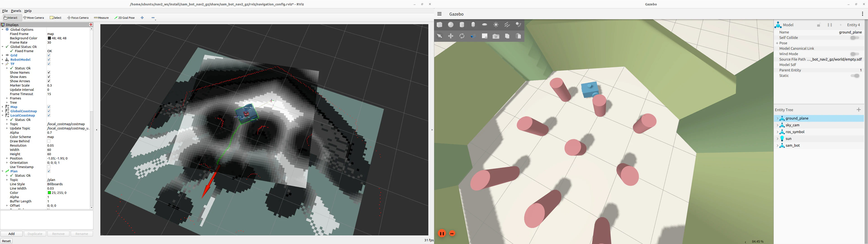Disable the Show Arrows checkbox

tap(49, 81)
